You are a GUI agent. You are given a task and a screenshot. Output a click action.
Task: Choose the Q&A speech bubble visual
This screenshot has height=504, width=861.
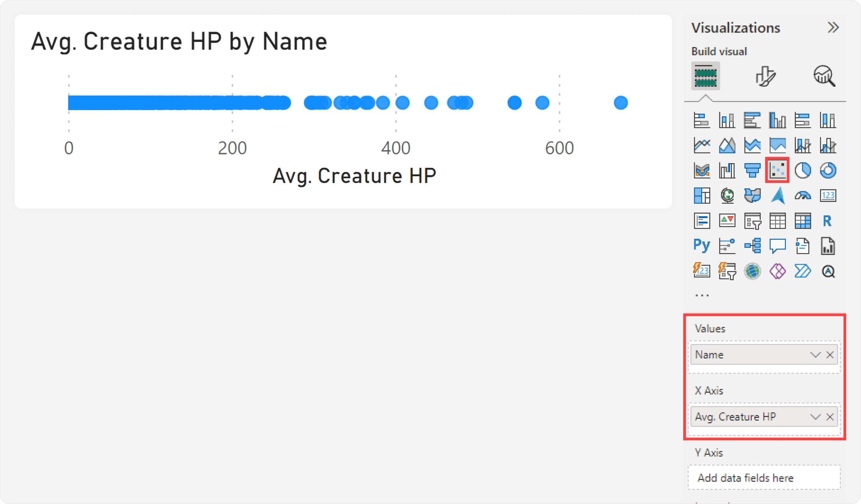pyautogui.click(x=777, y=246)
